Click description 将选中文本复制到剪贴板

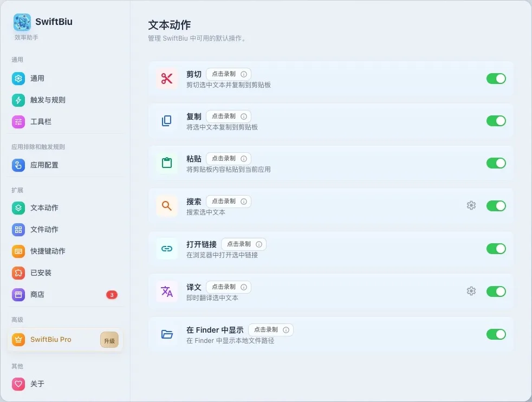(222, 127)
